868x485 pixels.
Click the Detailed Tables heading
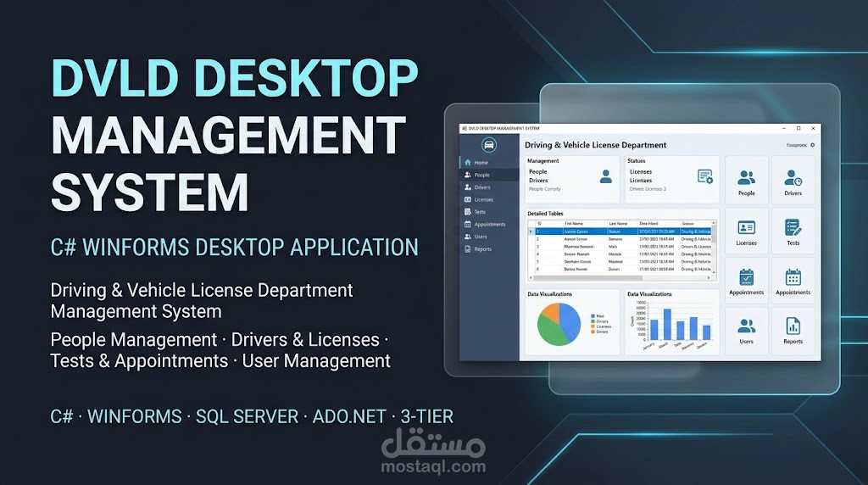(545, 214)
